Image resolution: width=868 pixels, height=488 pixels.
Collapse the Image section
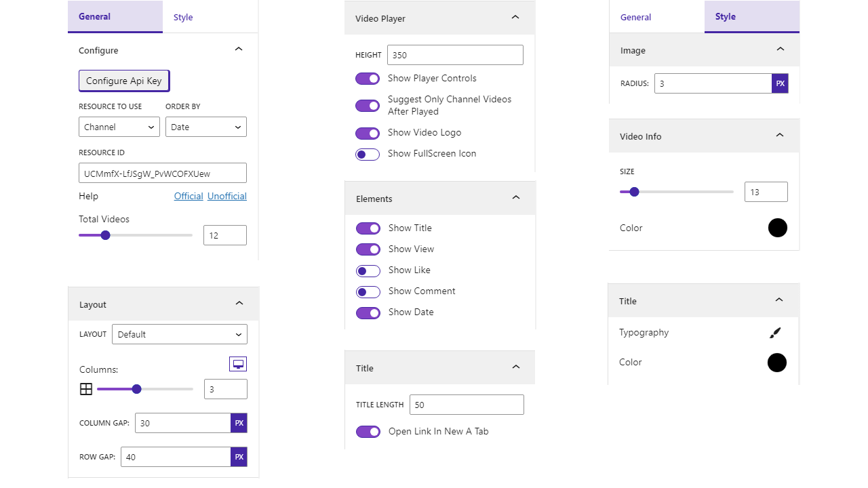[781, 49]
